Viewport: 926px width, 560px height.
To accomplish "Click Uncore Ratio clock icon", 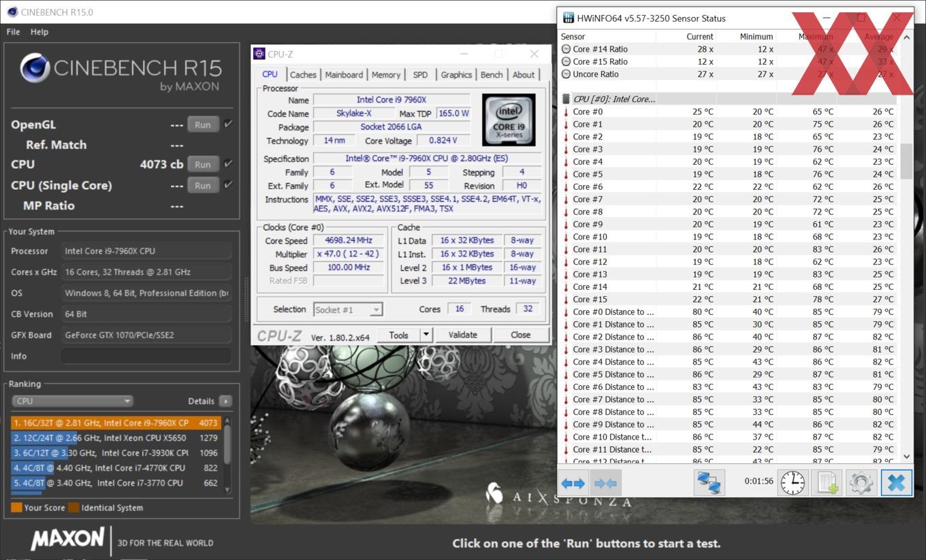I will coord(566,74).
